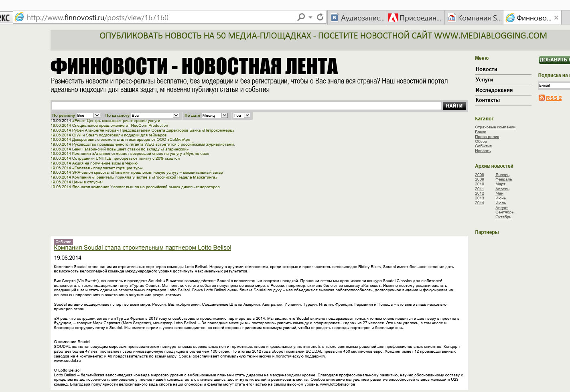Viewport: 570px width, 392px height.
Task: Open news SPA-салон «Лилами» моментальный загар
Action: pyautogui.click(x=147, y=172)
